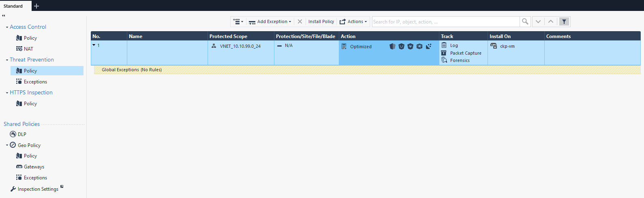Switch to the Standard policy tab
This screenshot has width=644, height=198.
tap(13, 6)
